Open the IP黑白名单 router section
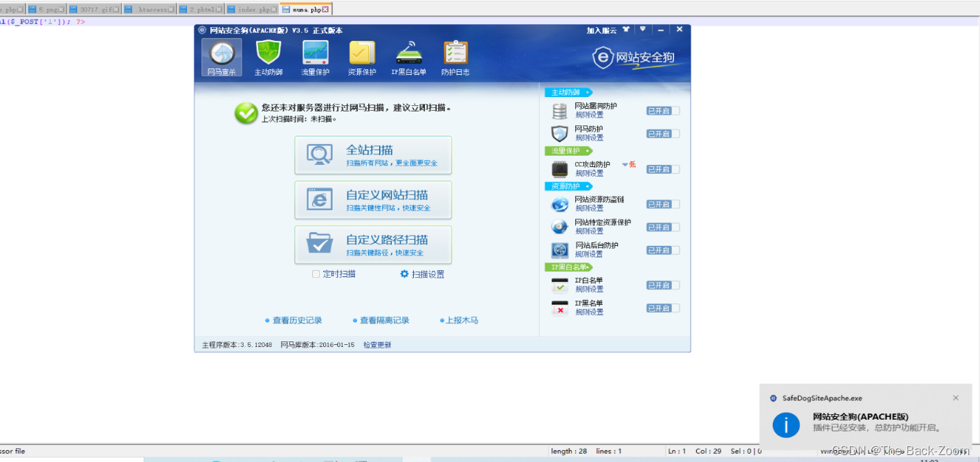The width and height of the screenshot is (980, 462). 409,57
